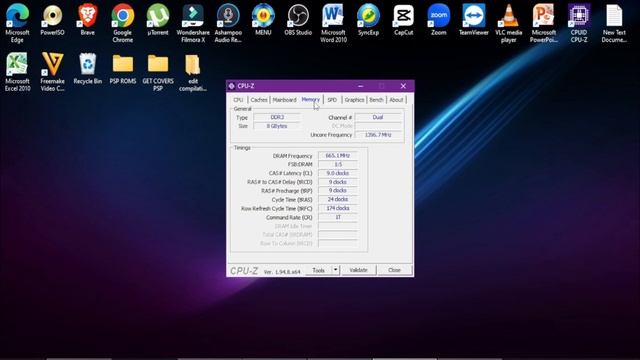The height and width of the screenshot is (360, 640).
Task: Launch OBS Studio from desktop
Action: pyautogui.click(x=298, y=20)
